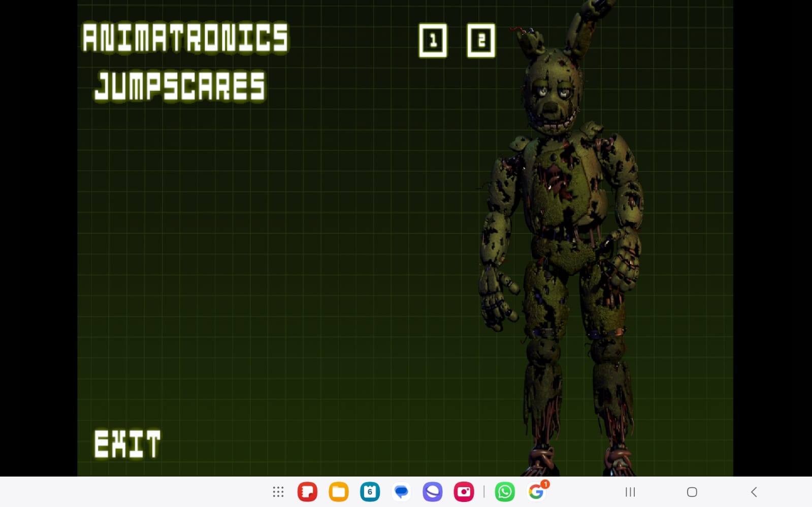This screenshot has width=812, height=507.
Task: Open the Google app with notification badge
Action: [x=536, y=491]
